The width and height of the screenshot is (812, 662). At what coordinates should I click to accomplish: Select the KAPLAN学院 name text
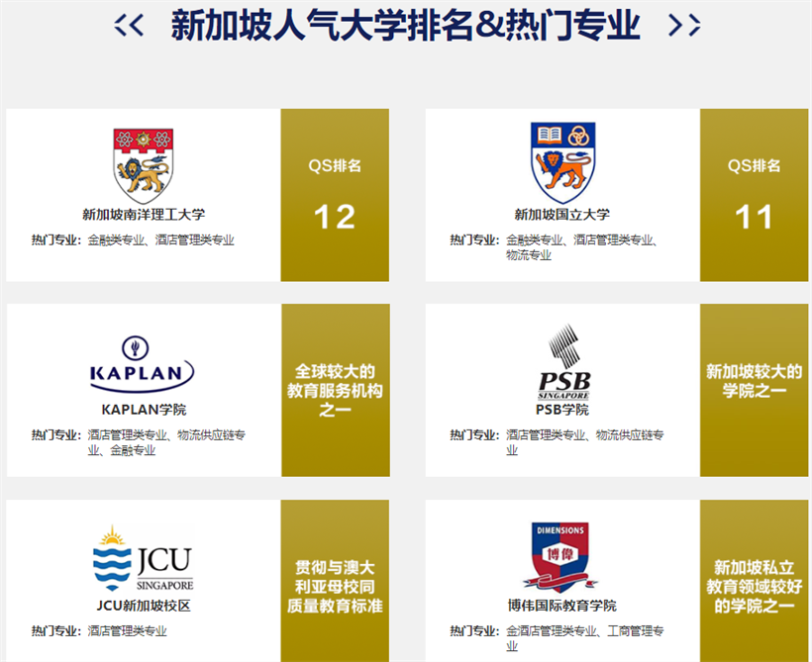pos(144,410)
